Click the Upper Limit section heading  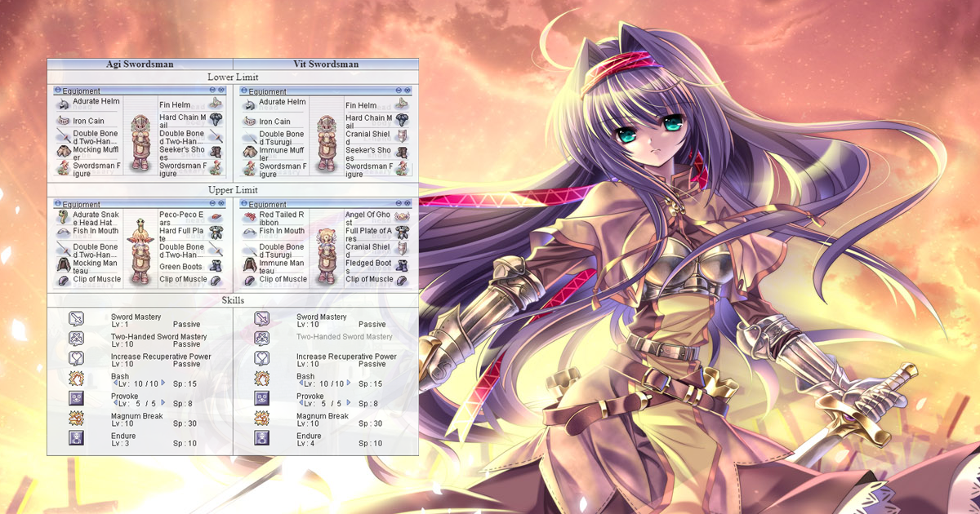(x=233, y=189)
